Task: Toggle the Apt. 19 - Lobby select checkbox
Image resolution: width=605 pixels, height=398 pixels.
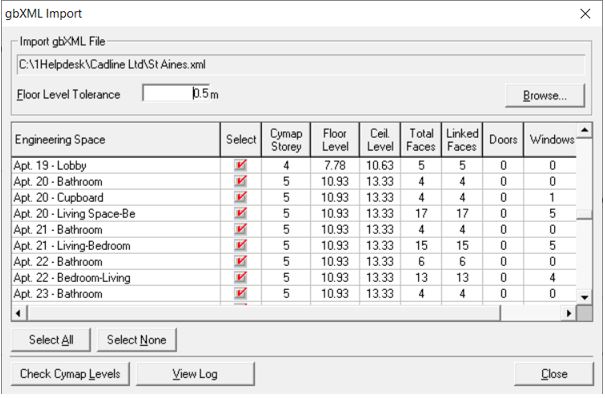Action: click(x=240, y=165)
